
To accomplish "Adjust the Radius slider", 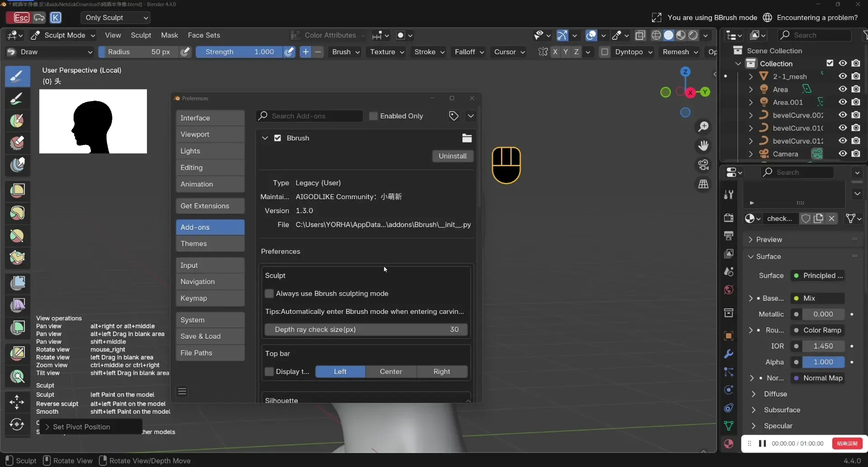I will coord(139,52).
